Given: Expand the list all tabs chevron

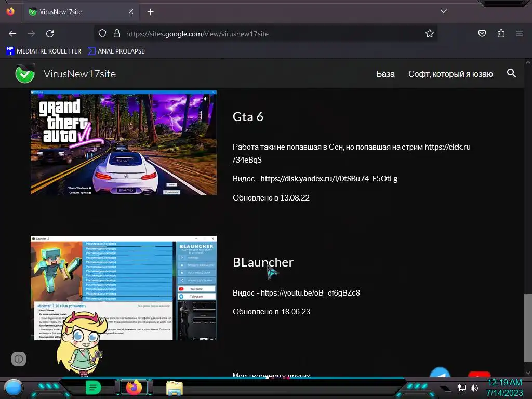Looking at the screenshot, I should [x=444, y=11].
